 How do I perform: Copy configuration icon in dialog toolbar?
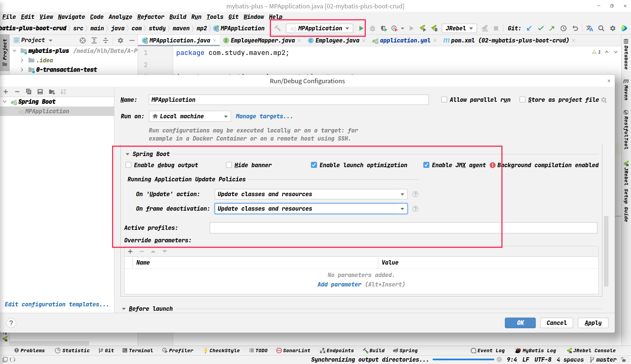pyautogui.click(x=29, y=92)
